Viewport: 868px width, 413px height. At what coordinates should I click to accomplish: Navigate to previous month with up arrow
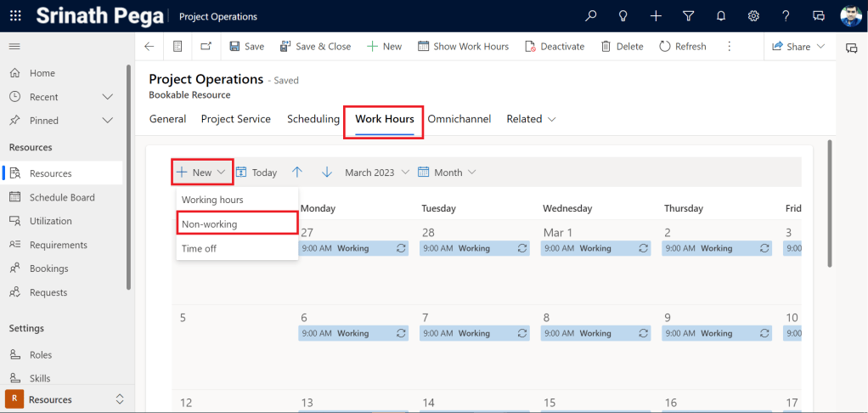(297, 173)
